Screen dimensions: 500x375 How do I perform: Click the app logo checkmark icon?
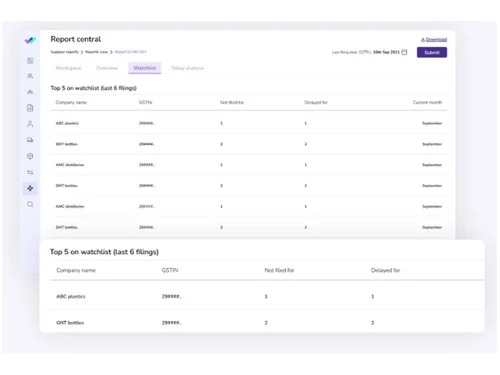pyautogui.click(x=30, y=40)
